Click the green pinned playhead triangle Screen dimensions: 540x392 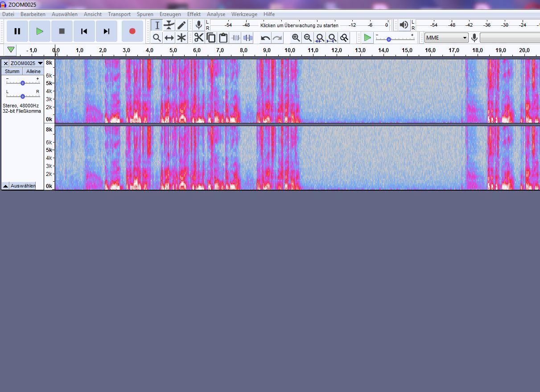(11, 49)
